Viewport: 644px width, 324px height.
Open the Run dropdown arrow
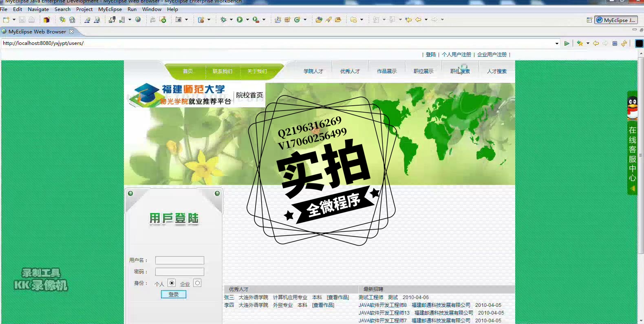click(x=247, y=20)
